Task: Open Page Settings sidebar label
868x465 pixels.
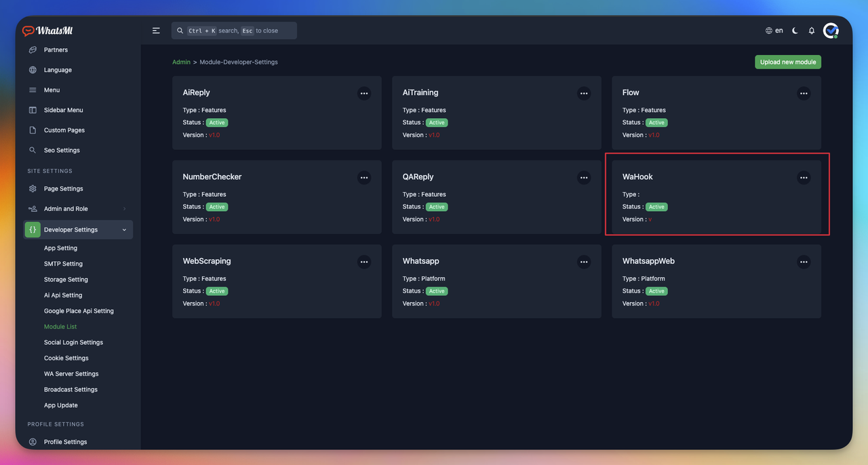Action: point(64,189)
